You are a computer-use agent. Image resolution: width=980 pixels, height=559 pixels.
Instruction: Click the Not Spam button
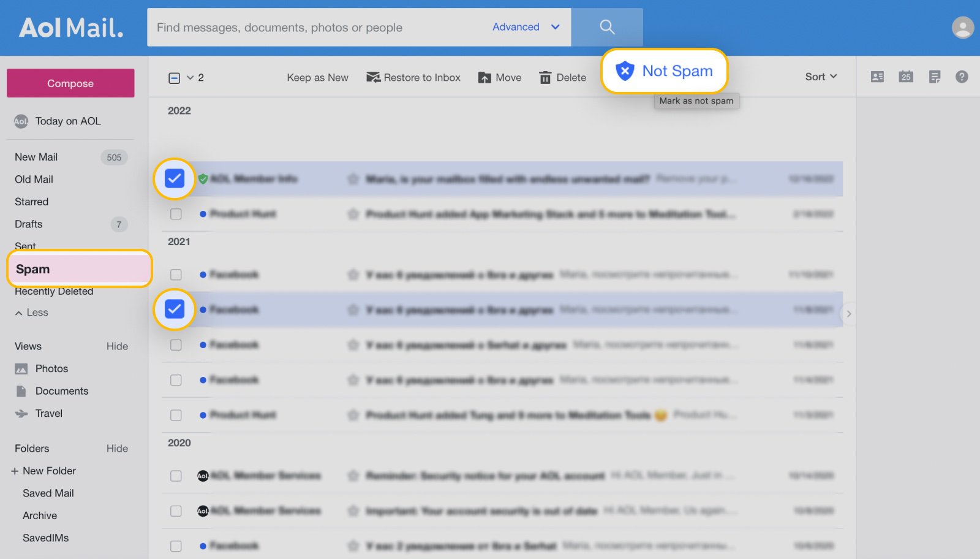point(663,71)
